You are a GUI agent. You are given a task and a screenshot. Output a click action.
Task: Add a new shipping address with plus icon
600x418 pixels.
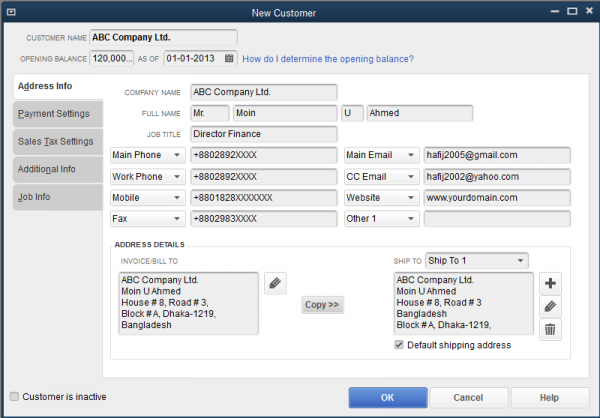pyautogui.click(x=550, y=284)
